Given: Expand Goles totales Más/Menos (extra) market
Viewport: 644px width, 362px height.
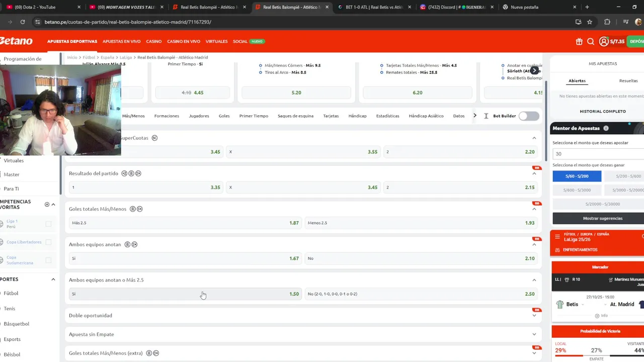Looking at the screenshot, I should click(x=534, y=353).
